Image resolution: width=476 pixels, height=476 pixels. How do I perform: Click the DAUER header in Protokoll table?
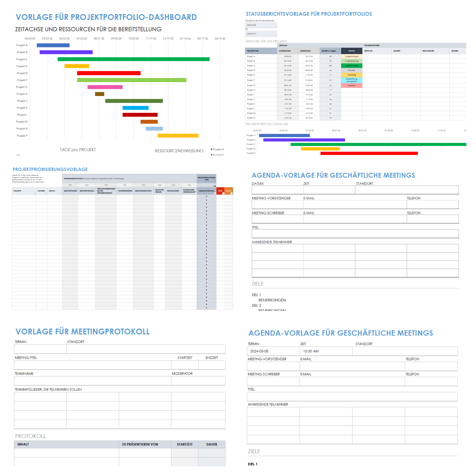(x=212, y=444)
